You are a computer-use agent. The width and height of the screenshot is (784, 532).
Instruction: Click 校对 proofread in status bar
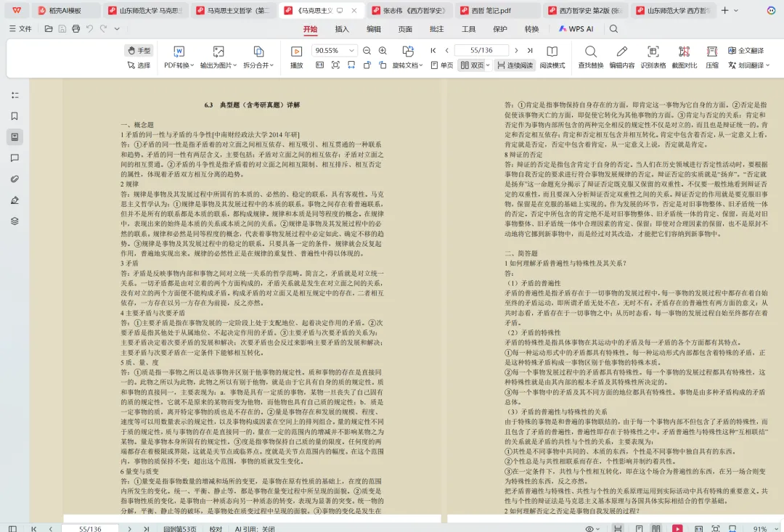[x=216, y=528]
